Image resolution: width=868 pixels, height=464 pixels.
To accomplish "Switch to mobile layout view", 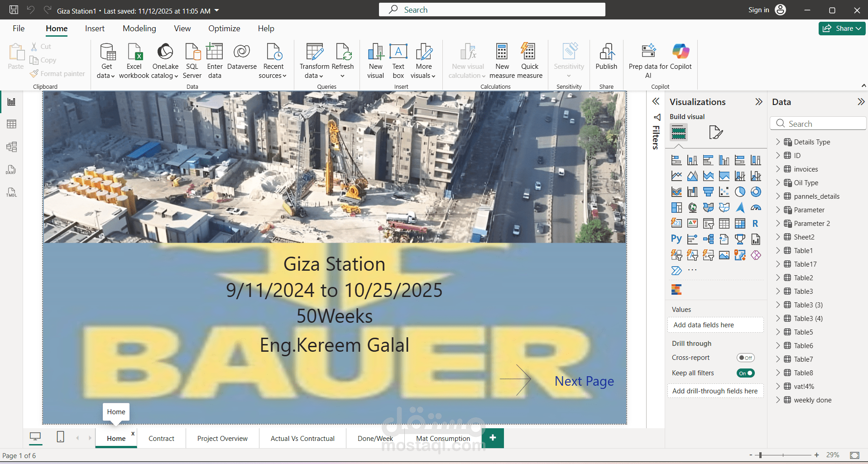I will (60, 437).
